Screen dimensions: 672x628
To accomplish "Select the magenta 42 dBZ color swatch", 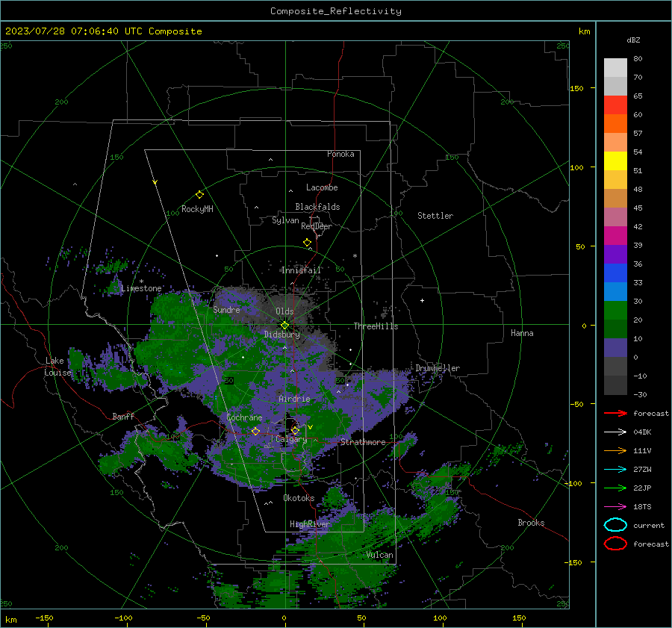I will (x=615, y=235).
